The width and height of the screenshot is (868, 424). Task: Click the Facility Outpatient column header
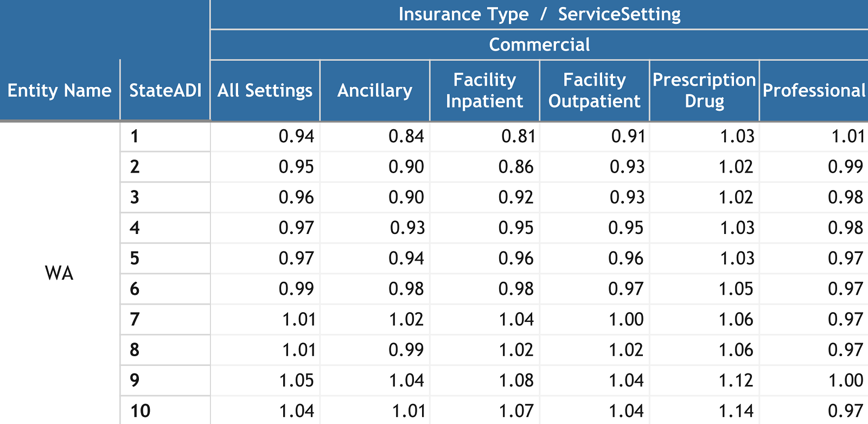click(595, 90)
